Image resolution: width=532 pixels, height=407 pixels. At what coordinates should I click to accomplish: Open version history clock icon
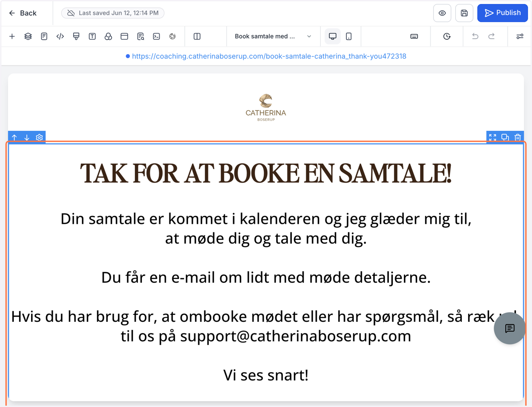[x=447, y=36]
